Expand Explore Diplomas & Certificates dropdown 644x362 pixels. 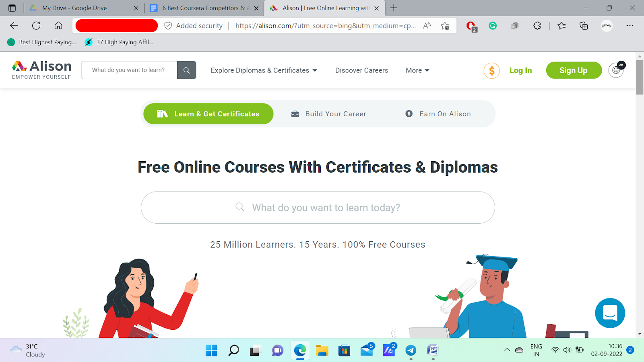(264, 70)
